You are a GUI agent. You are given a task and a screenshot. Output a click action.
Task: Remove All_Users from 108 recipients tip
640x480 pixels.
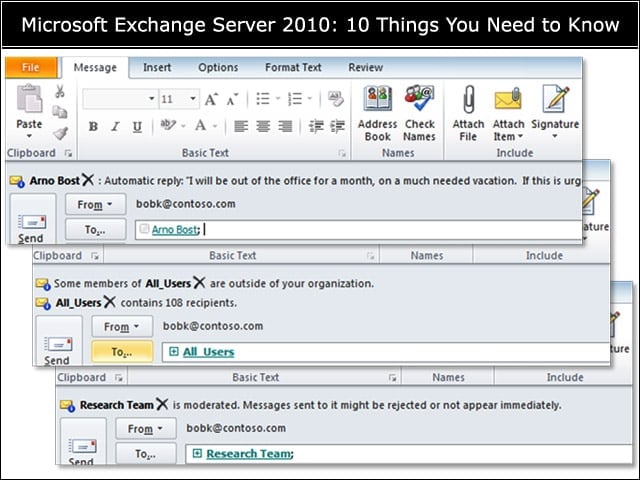pos(109,302)
